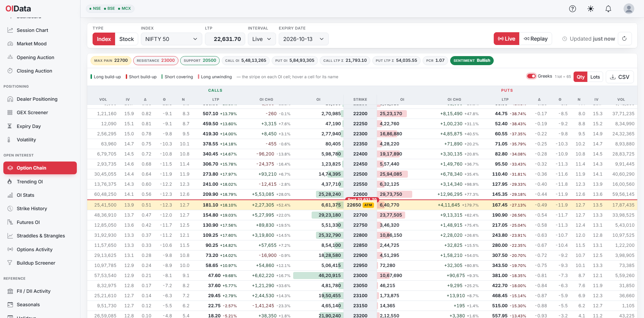Click strike 23000 in the chain
The height and width of the screenshot is (318, 644).
pyautogui.click(x=360, y=275)
